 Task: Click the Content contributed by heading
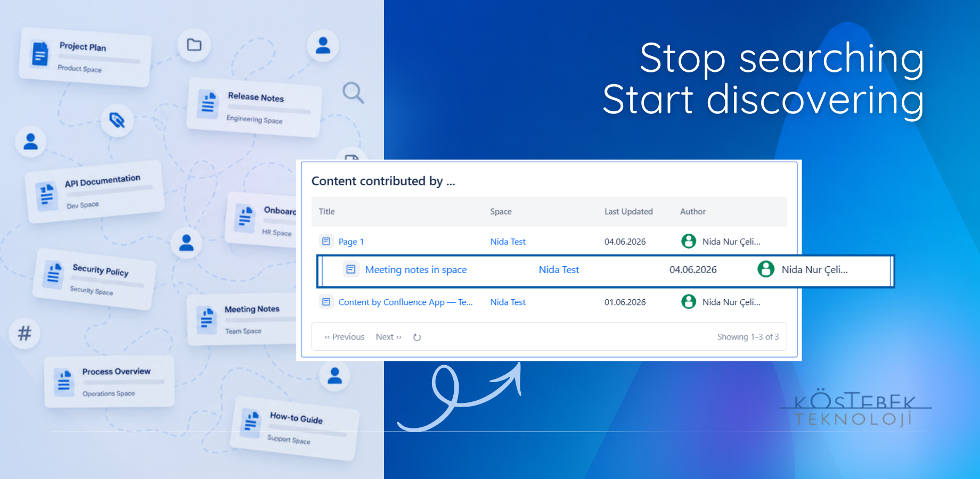(x=383, y=181)
